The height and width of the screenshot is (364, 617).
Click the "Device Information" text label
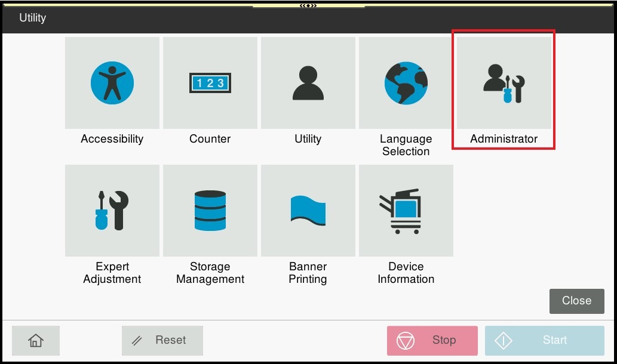[406, 273]
